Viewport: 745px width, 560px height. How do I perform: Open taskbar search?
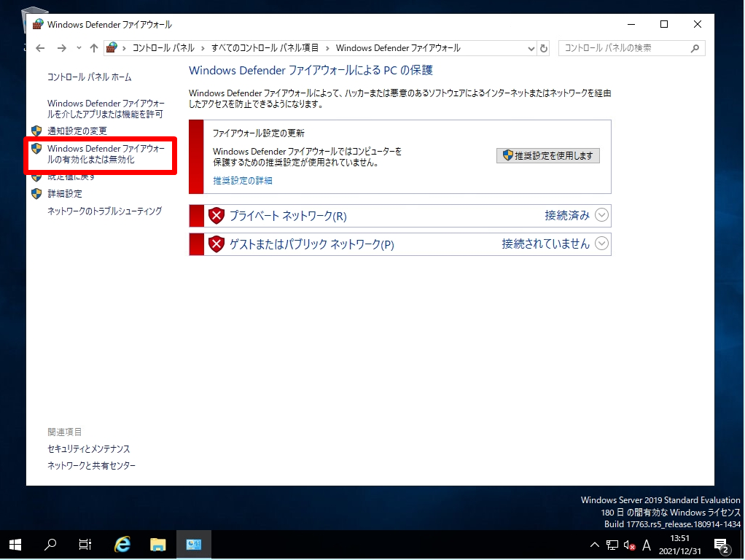(50, 545)
